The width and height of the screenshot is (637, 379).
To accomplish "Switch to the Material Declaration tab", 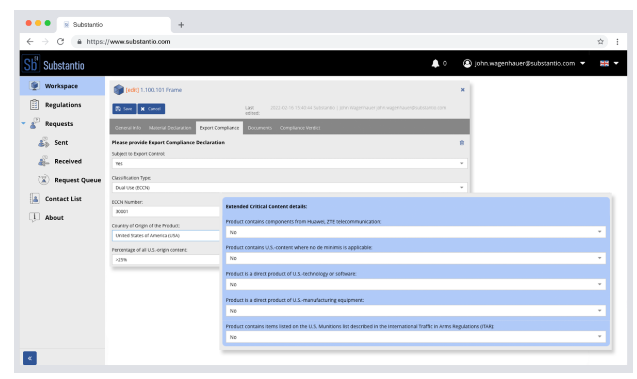I will [170, 128].
